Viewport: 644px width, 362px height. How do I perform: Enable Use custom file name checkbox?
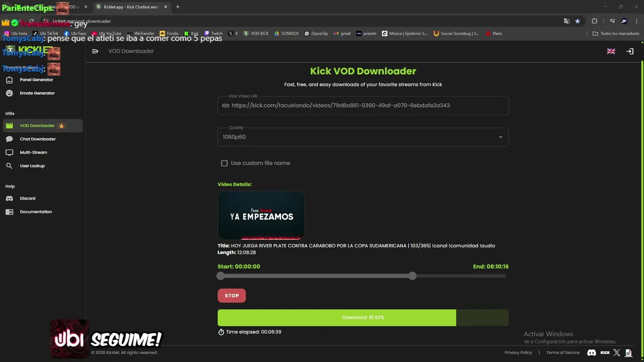coord(224,163)
